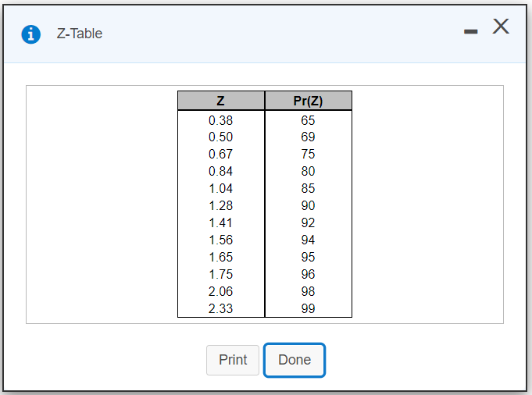The height and width of the screenshot is (395, 532).
Task: Click the Pr(Z) value 85
Action: [x=308, y=188]
